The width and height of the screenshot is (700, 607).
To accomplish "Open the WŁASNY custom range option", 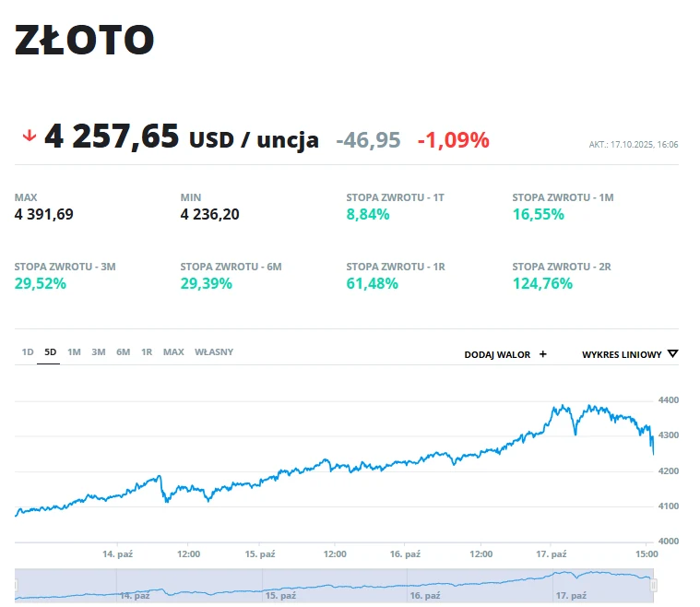I will point(214,351).
